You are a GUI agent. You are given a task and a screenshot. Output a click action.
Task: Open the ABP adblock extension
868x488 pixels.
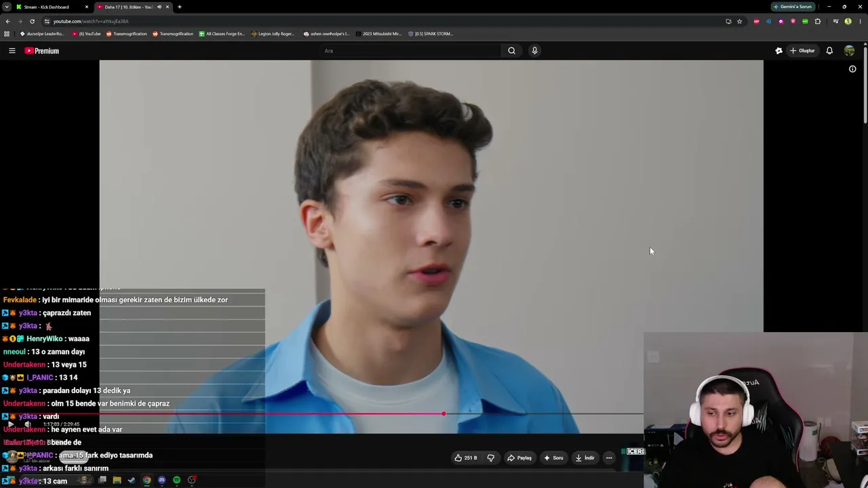click(x=756, y=21)
